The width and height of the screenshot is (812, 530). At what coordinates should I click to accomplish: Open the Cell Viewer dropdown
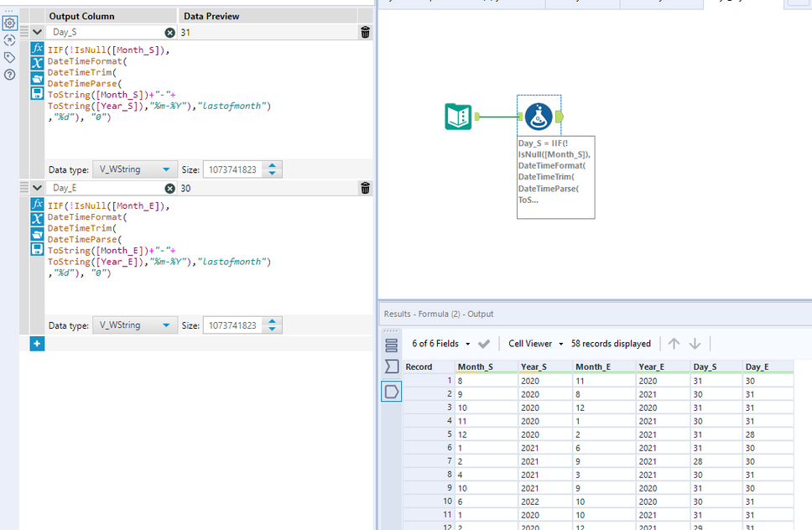(534, 344)
